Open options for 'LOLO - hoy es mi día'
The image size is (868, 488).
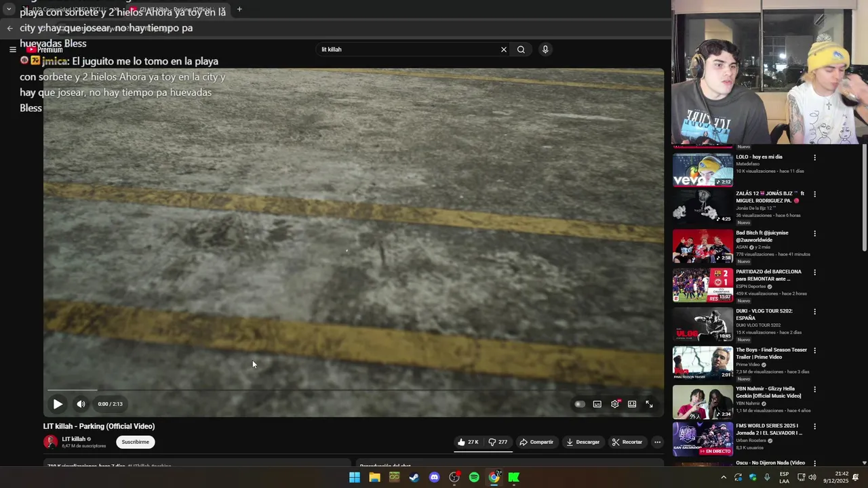click(x=814, y=157)
